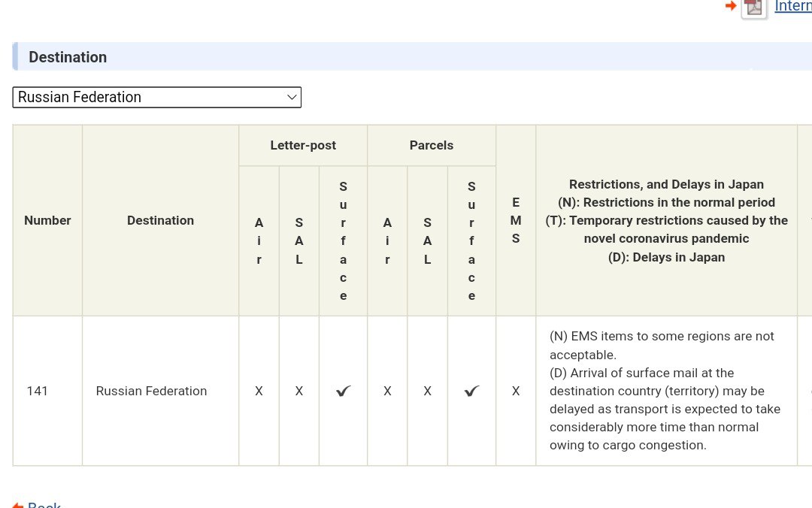The height and width of the screenshot is (508, 812).
Task: Click the X in the EMS column
Action: [516, 391]
